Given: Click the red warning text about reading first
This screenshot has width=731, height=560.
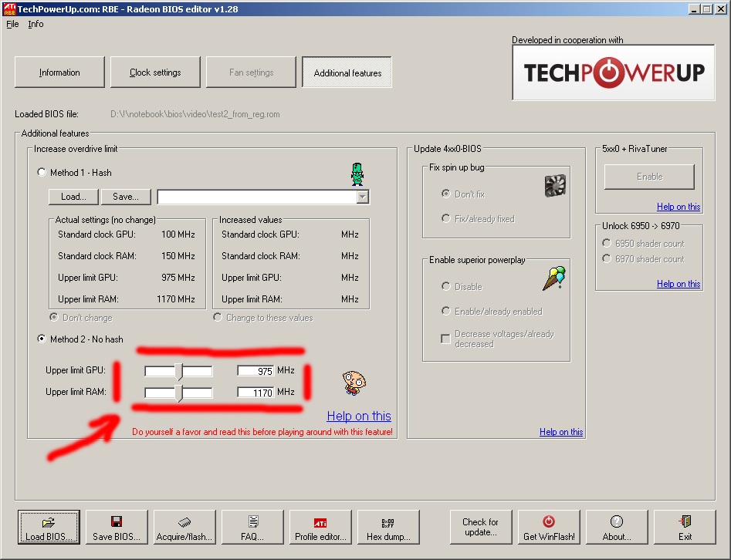Looking at the screenshot, I should 262,432.
